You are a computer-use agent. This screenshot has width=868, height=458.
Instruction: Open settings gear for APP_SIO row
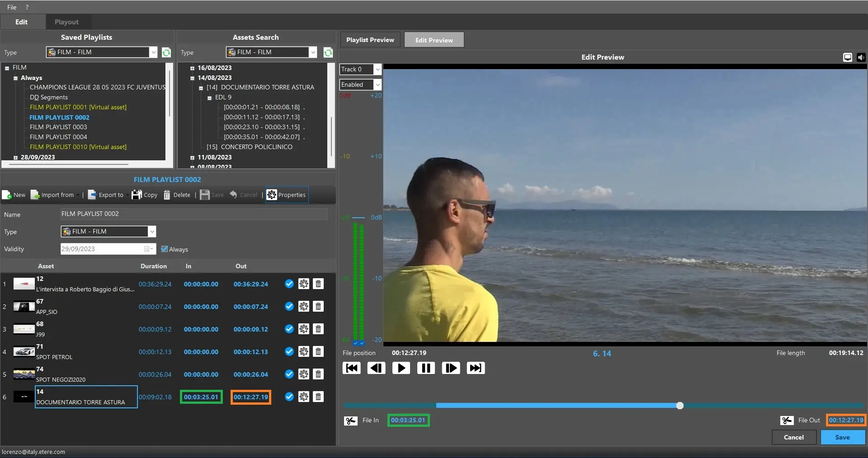pos(304,307)
